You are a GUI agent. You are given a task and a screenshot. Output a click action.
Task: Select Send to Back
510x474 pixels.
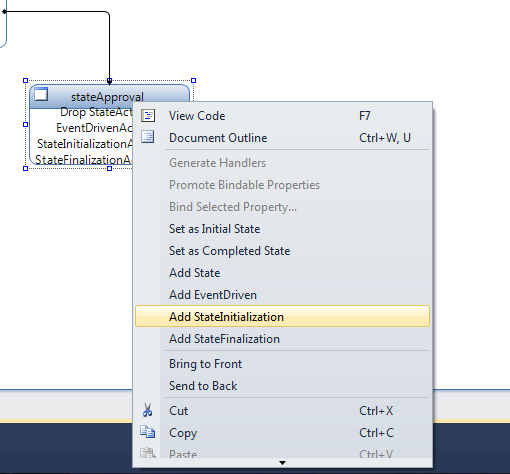pos(282,386)
